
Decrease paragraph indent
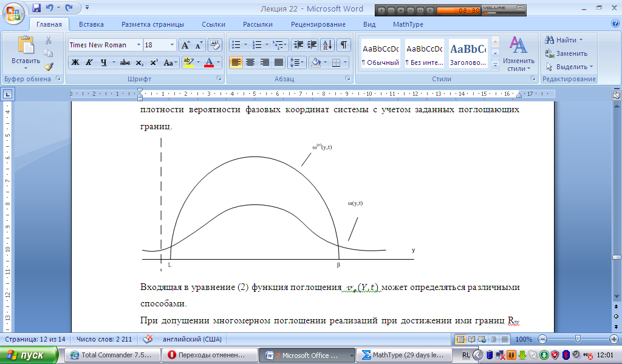coord(298,45)
